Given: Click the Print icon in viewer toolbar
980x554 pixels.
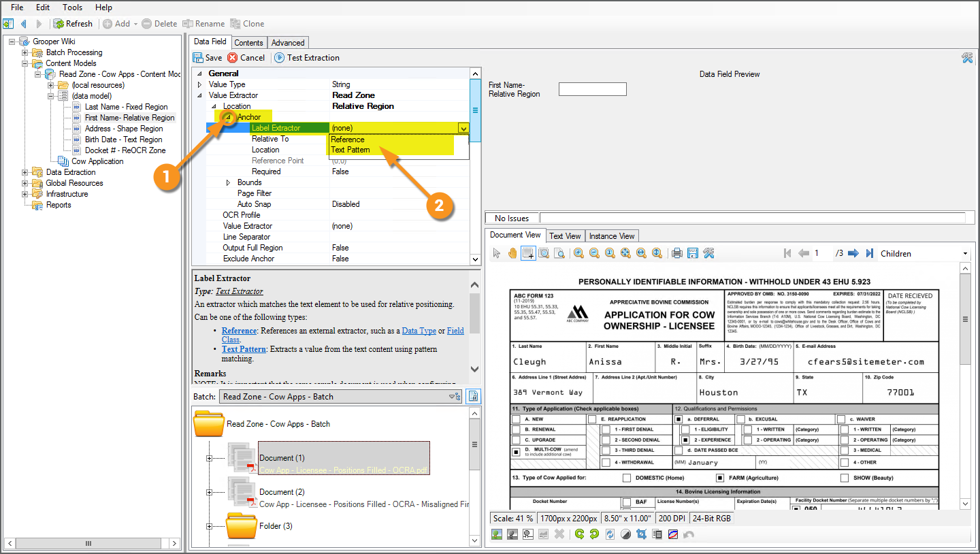Looking at the screenshot, I should click(x=676, y=253).
